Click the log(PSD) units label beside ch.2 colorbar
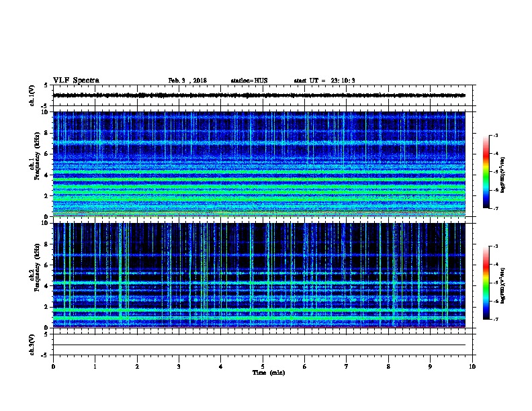This screenshot has height=411, width=532. coord(503,285)
